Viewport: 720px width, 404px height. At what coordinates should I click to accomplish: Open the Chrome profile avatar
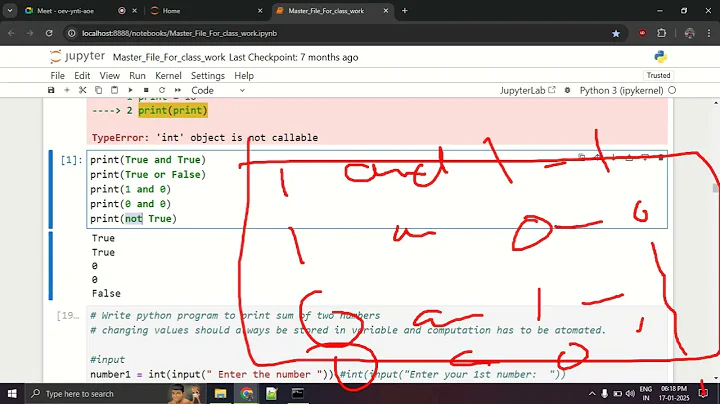(689, 33)
